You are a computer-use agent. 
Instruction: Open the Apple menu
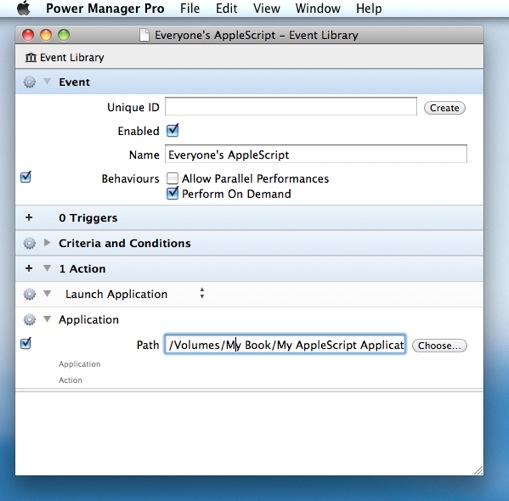[x=24, y=8]
